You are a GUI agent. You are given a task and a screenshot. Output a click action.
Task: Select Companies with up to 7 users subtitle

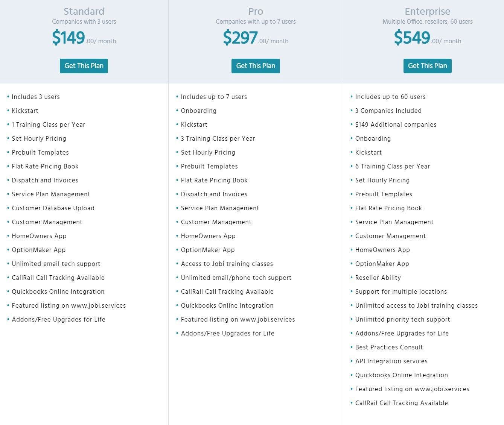255,21
